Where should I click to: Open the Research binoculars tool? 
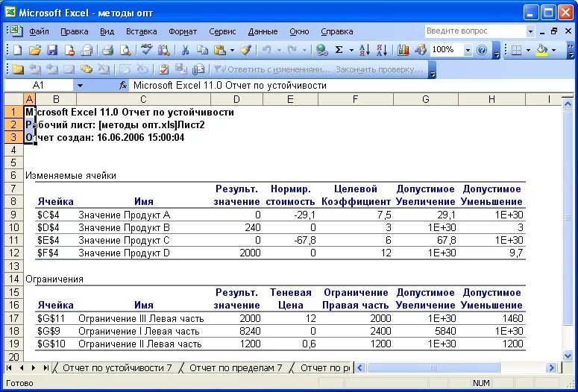click(x=163, y=50)
